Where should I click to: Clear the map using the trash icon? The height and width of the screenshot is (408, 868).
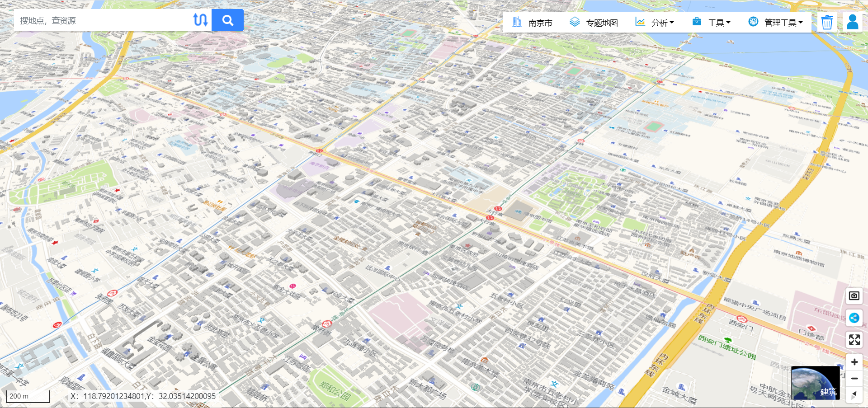827,22
